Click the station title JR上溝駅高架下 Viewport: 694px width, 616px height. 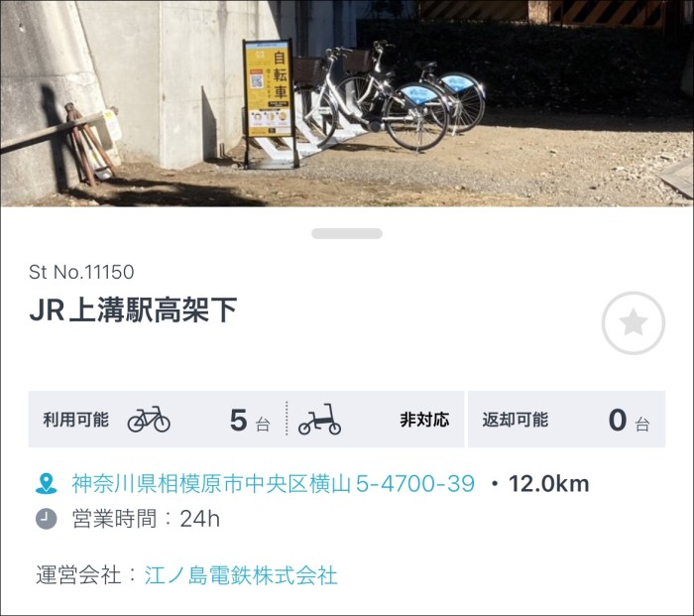point(133,310)
